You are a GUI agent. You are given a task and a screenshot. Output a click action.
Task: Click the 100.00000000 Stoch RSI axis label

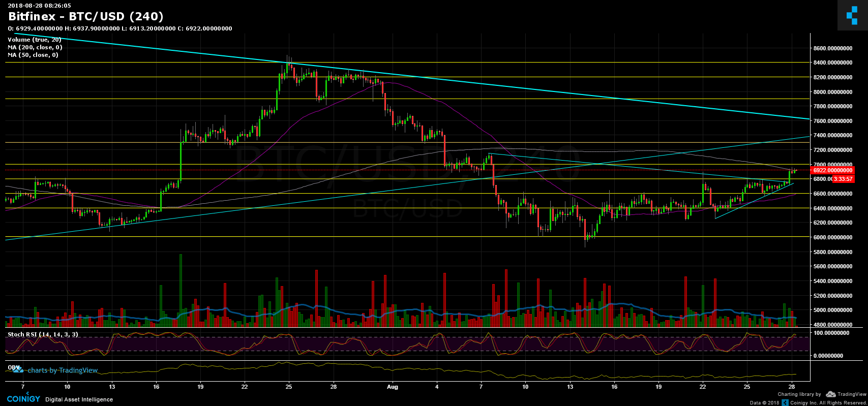click(831, 333)
